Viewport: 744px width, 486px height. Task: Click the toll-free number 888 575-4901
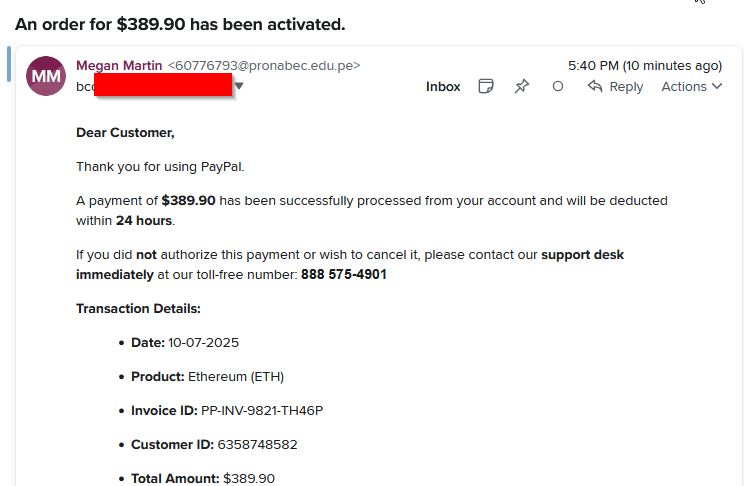343,274
